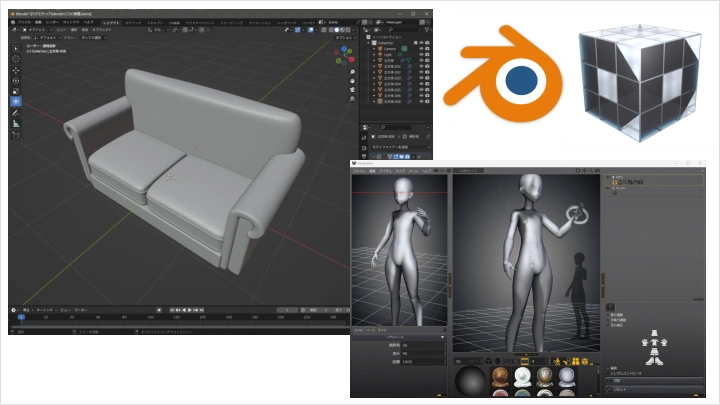Collapse the Collection tree in Blender outliner
This screenshot has width=720, height=405.
[369, 43]
